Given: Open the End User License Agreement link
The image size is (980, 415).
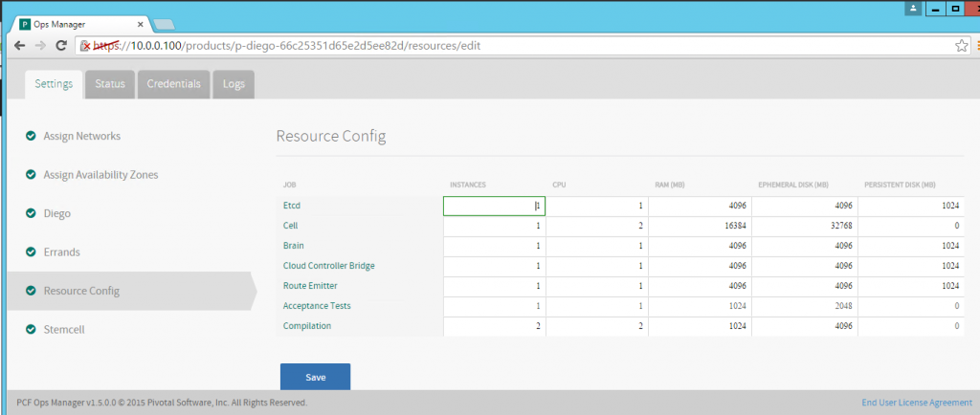Looking at the screenshot, I should pos(916,404).
